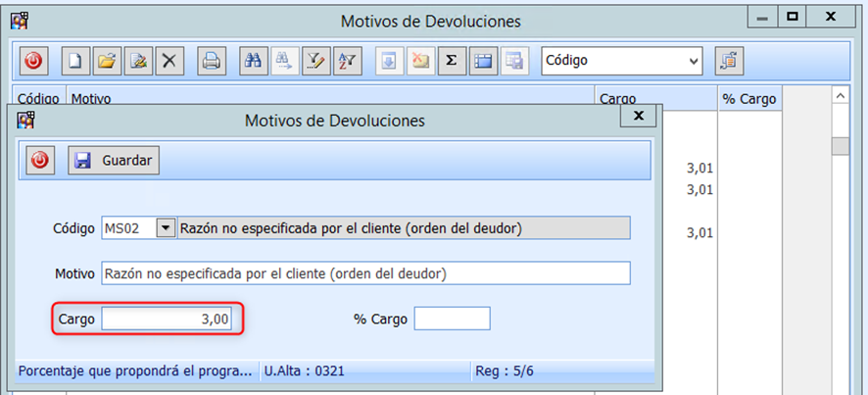Search records with the binoculars icon
This screenshot has height=395, width=868.
pos(253,61)
